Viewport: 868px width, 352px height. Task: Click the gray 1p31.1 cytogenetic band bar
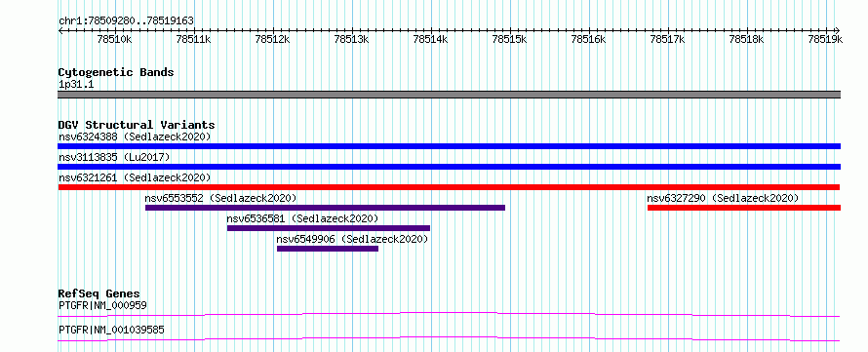(x=449, y=95)
